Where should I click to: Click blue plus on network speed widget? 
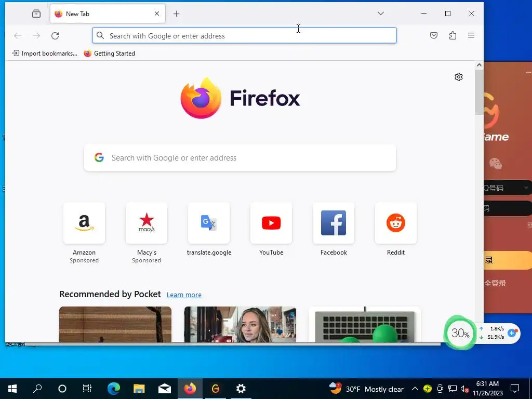pos(512,333)
